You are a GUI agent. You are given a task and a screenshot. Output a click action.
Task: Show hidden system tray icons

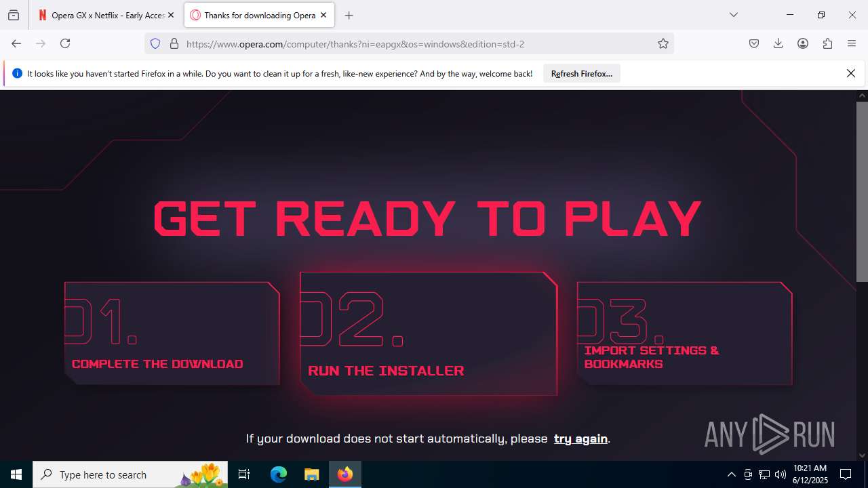(731, 474)
